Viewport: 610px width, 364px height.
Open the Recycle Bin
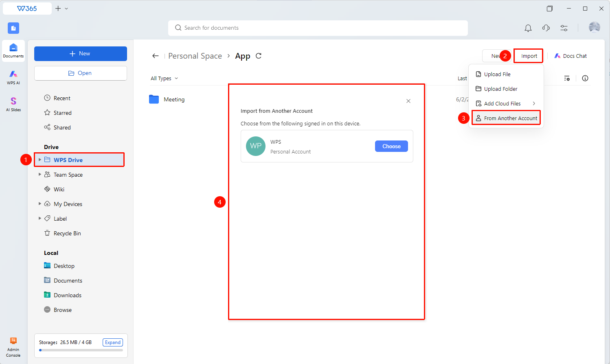(63, 233)
